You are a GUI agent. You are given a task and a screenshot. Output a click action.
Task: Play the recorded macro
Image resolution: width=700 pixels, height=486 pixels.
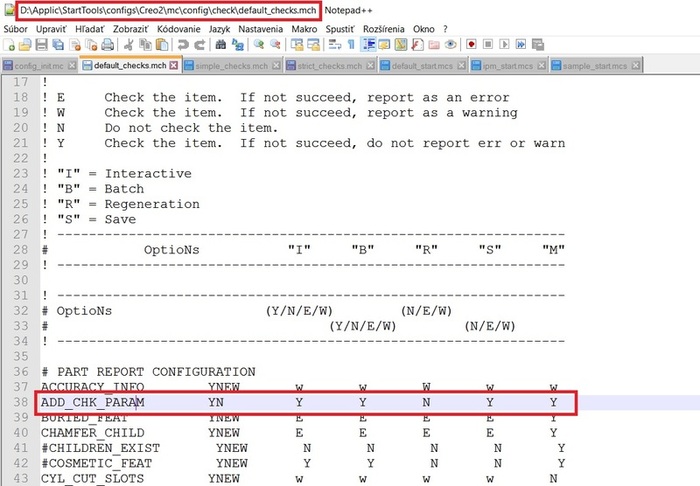503,45
